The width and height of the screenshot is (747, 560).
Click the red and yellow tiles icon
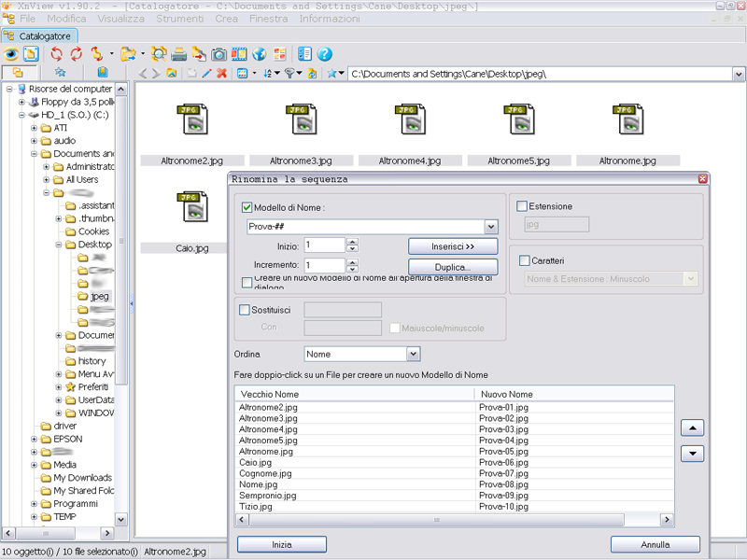pyautogui.click(x=279, y=54)
